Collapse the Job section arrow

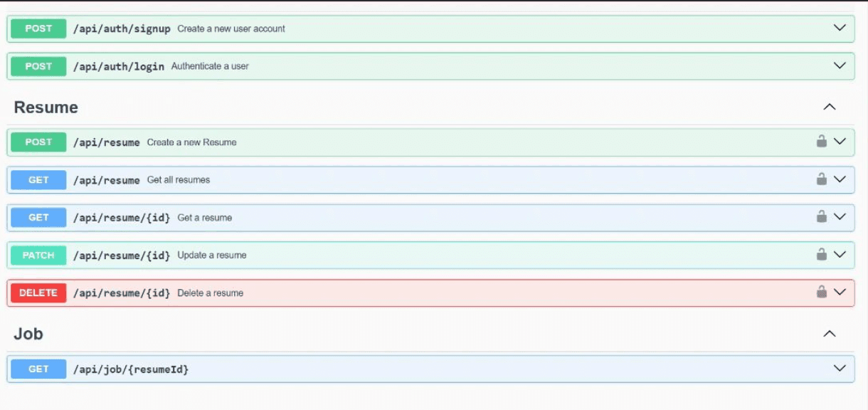coord(829,334)
